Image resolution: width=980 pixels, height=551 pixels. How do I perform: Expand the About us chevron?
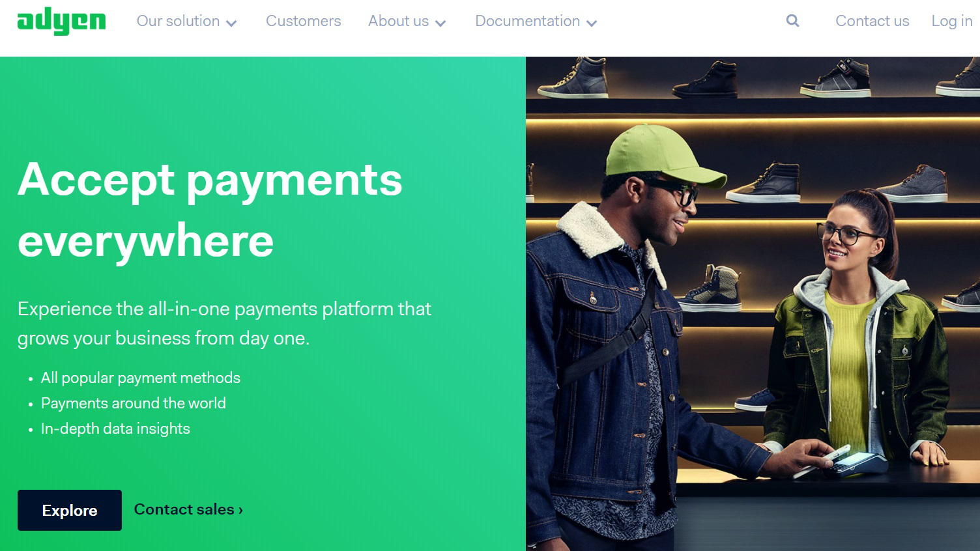click(440, 23)
